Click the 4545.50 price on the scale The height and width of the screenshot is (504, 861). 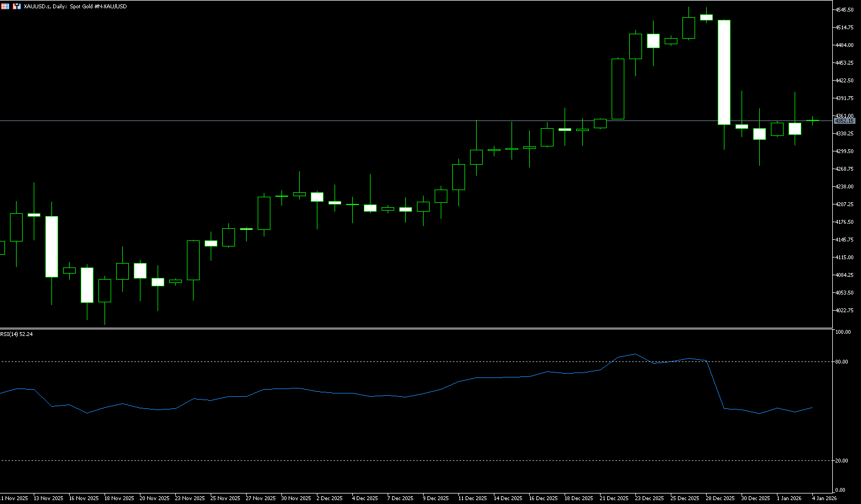pyautogui.click(x=844, y=10)
